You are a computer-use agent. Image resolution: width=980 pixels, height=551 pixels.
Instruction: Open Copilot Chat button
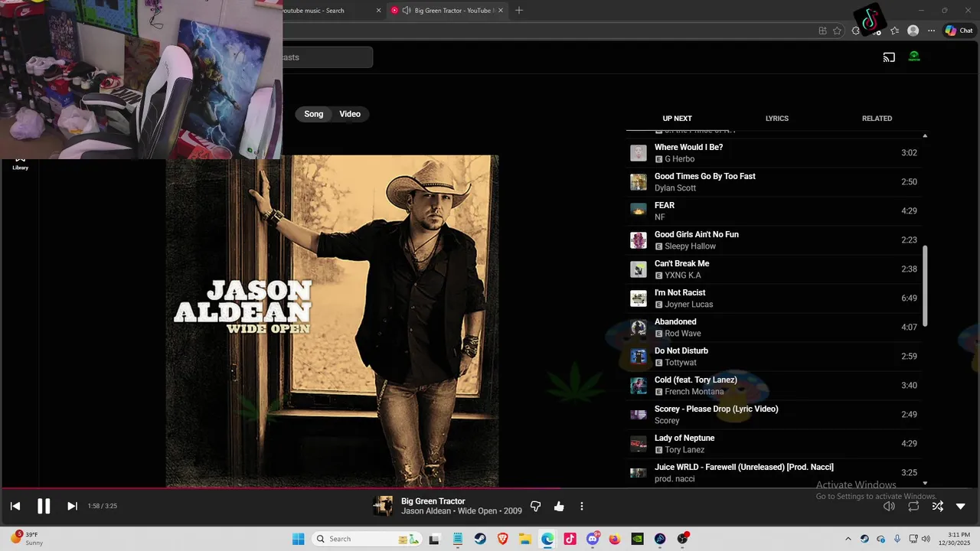tap(959, 31)
